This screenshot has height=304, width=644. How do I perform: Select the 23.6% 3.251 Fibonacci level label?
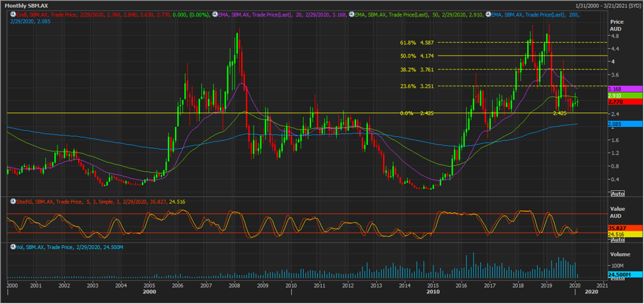coord(417,87)
